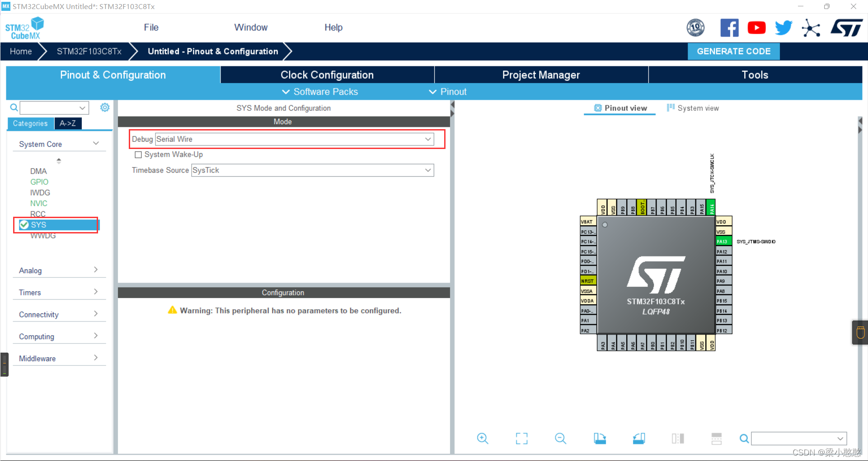Open the File menu
868x461 pixels.
[151, 28]
